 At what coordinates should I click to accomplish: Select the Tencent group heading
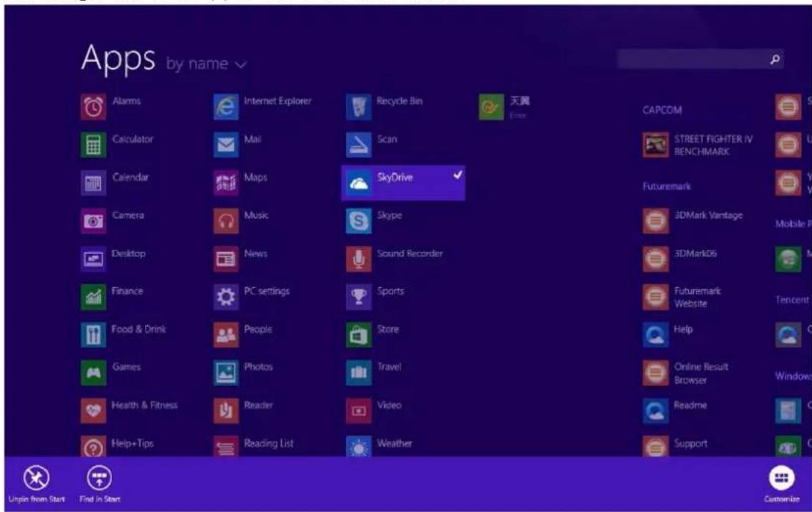[x=792, y=300]
